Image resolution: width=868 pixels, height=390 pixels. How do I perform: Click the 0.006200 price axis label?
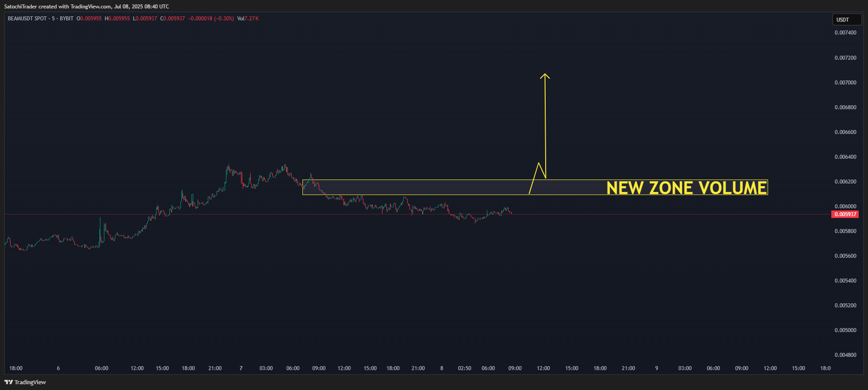845,182
